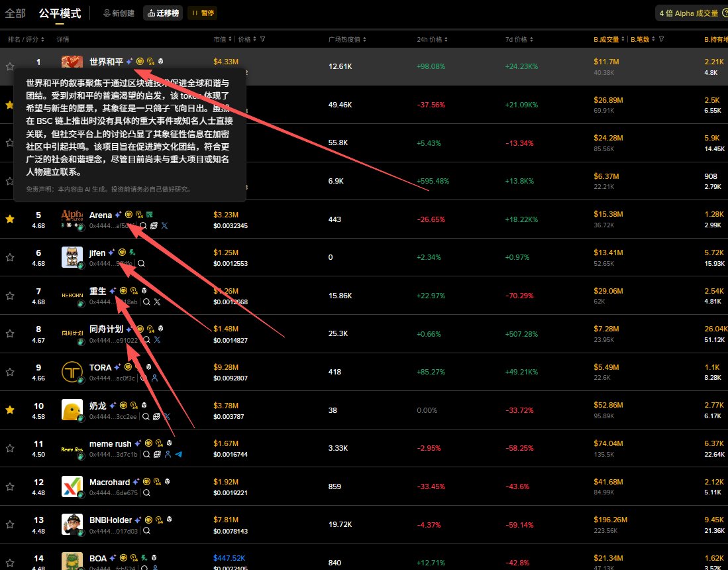Open the 同舟计划 token name
The image size is (728, 570).
click(106, 329)
